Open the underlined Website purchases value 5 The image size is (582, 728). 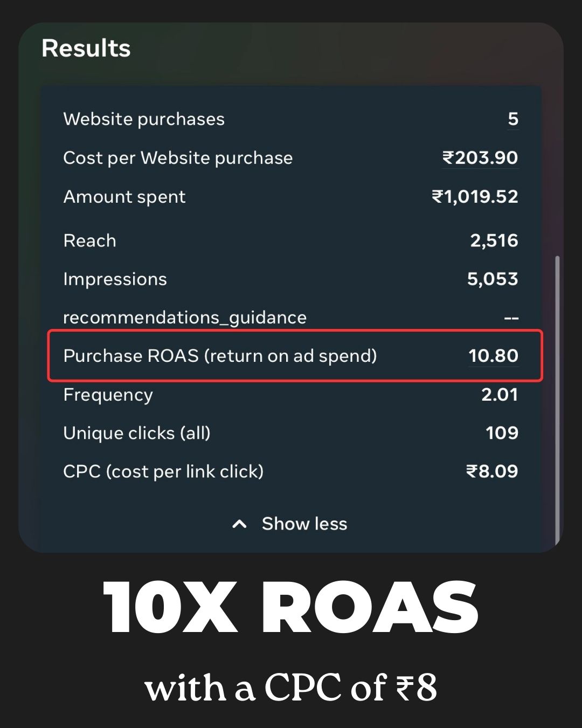coord(513,119)
